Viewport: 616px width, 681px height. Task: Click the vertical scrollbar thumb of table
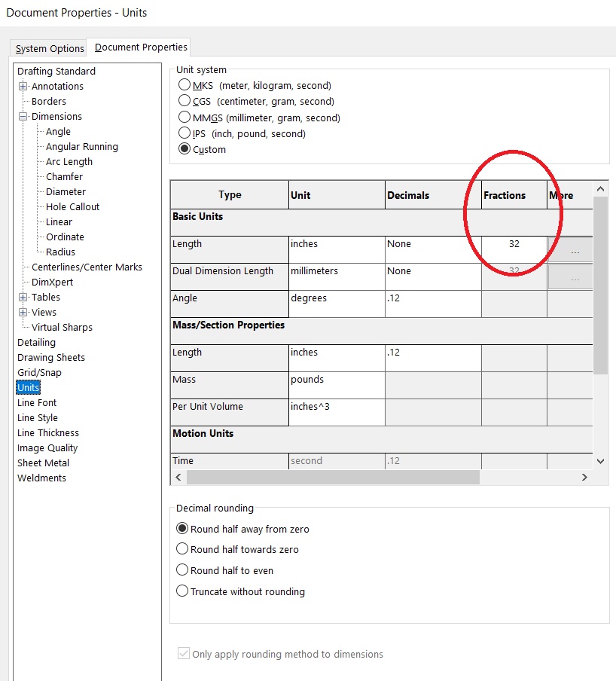[x=601, y=286]
